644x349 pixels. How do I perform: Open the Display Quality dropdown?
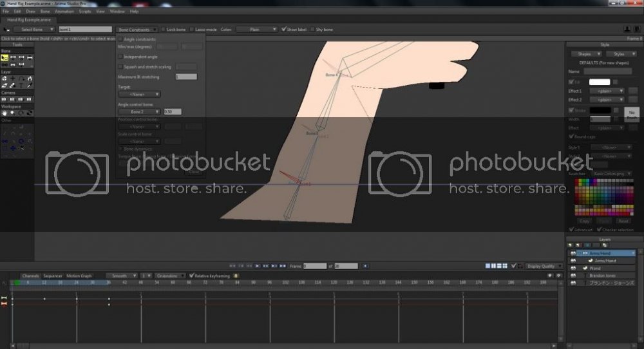point(544,266)
